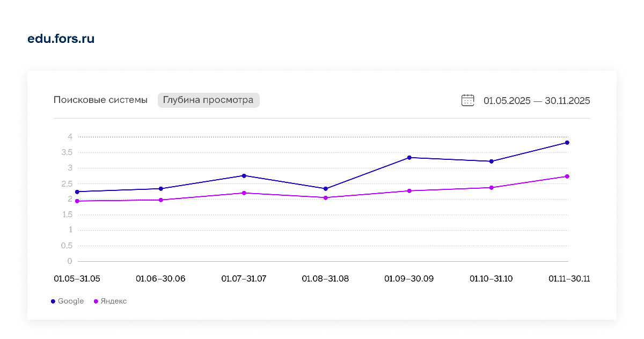Click the 01.06–30.06 x-axis label
Viewport: 644px width, 339px height.
click(160, 279)
